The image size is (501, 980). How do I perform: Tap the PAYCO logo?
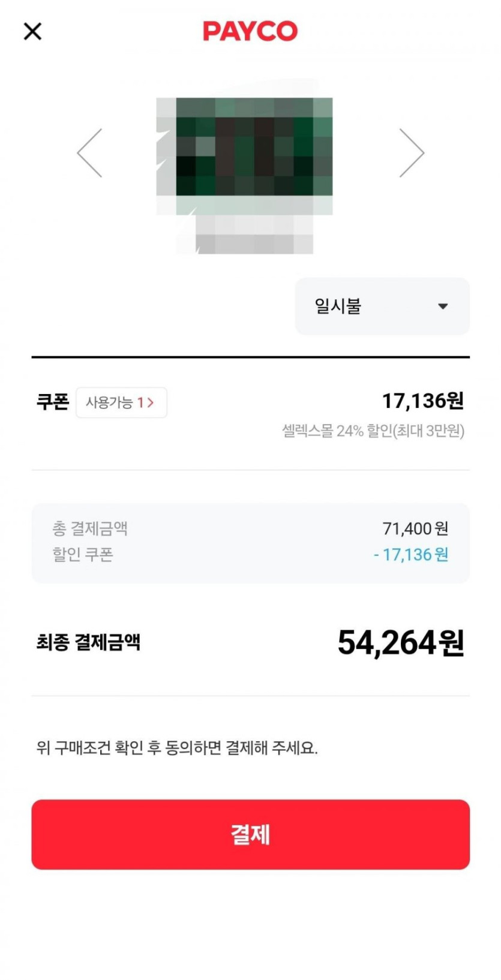[x=250, y=31]
